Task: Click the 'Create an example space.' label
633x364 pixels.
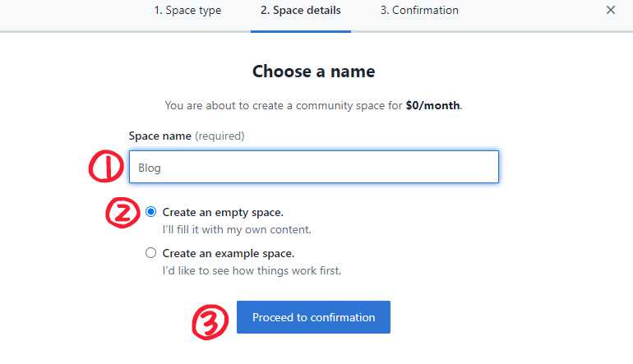Action: pos(228,253)
